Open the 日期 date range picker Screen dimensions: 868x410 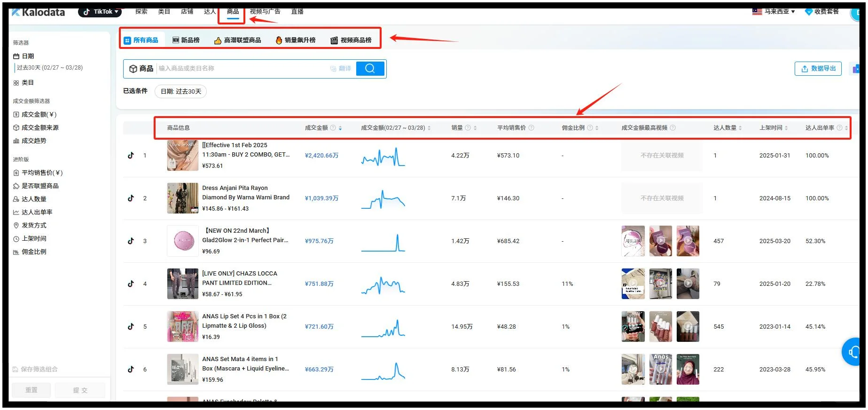pos(49,68)
